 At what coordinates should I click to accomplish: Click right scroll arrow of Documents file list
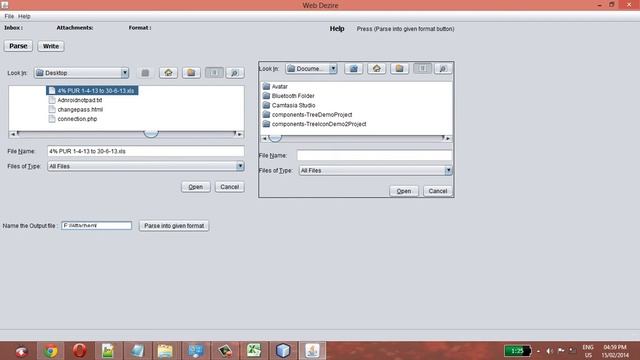(448, 138)
